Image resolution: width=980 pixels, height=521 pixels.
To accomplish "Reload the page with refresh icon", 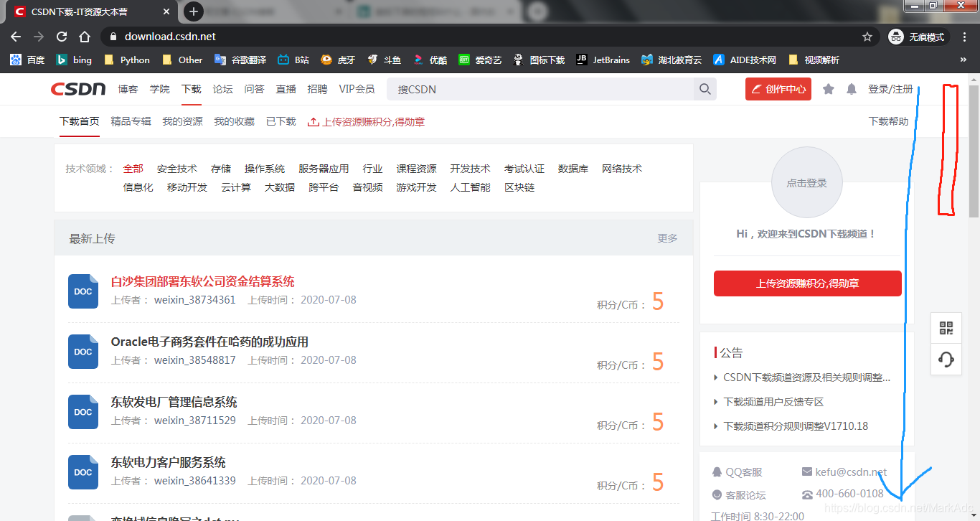I will [62, 37].
